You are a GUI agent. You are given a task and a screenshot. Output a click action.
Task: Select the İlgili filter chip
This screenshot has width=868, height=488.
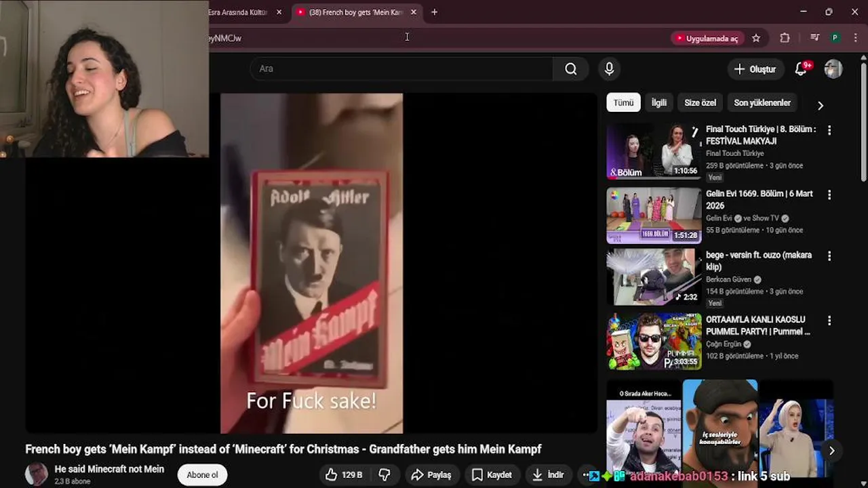pos(658,103)
